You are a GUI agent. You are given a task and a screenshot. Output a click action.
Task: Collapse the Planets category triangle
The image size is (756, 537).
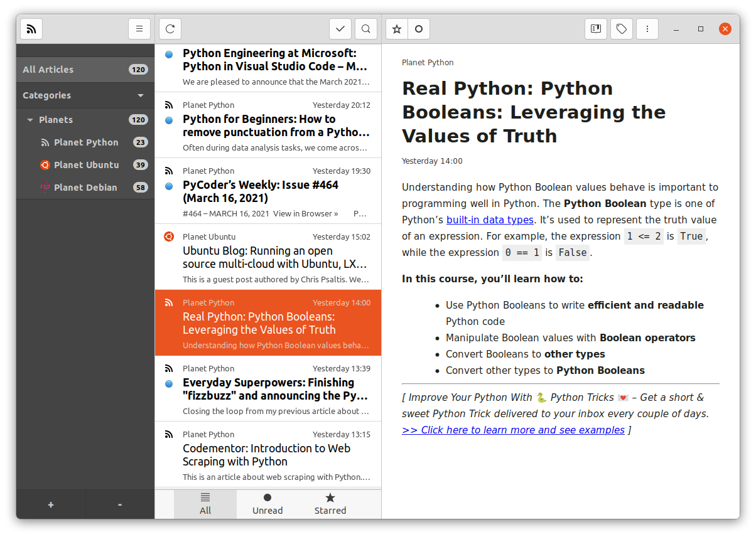point(30,120)
